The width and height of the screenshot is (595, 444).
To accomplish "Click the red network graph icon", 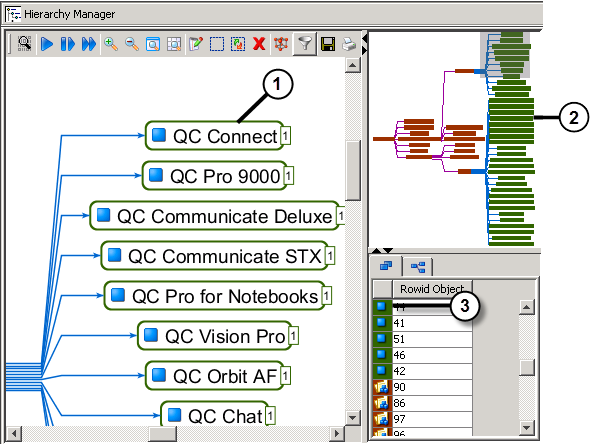I will 281,44.
